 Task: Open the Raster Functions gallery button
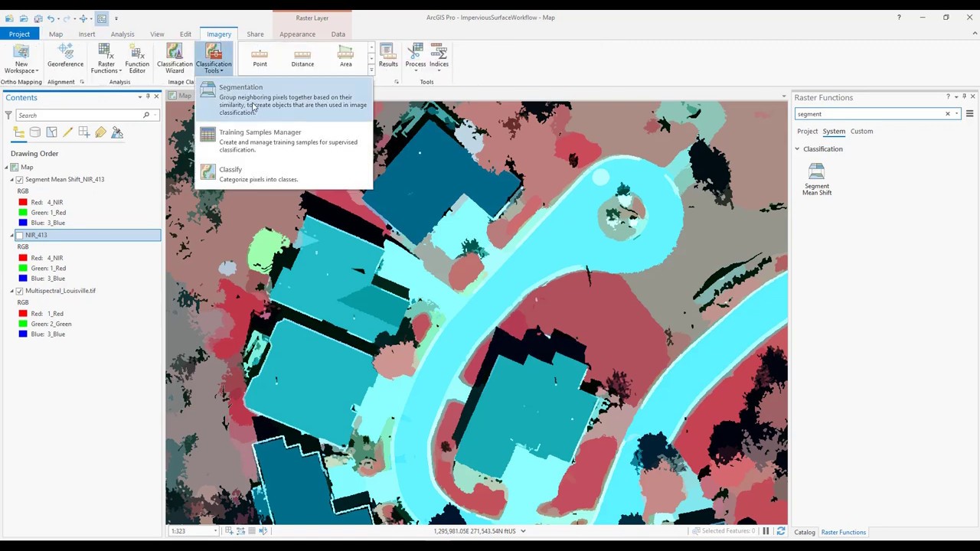click(x=106, y=59)
